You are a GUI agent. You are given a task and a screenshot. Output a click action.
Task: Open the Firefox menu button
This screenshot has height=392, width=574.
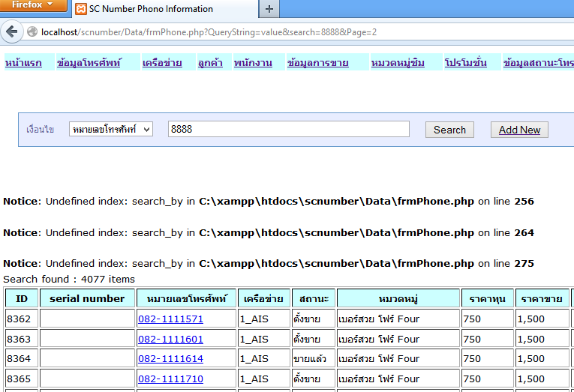tap(33, 5)
